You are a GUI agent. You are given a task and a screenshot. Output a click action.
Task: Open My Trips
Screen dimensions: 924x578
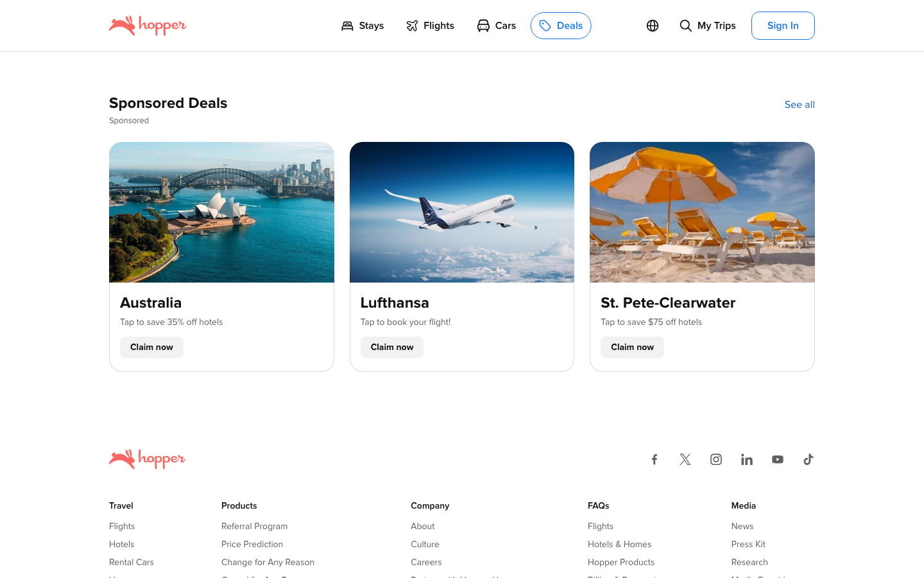[708, 26]
